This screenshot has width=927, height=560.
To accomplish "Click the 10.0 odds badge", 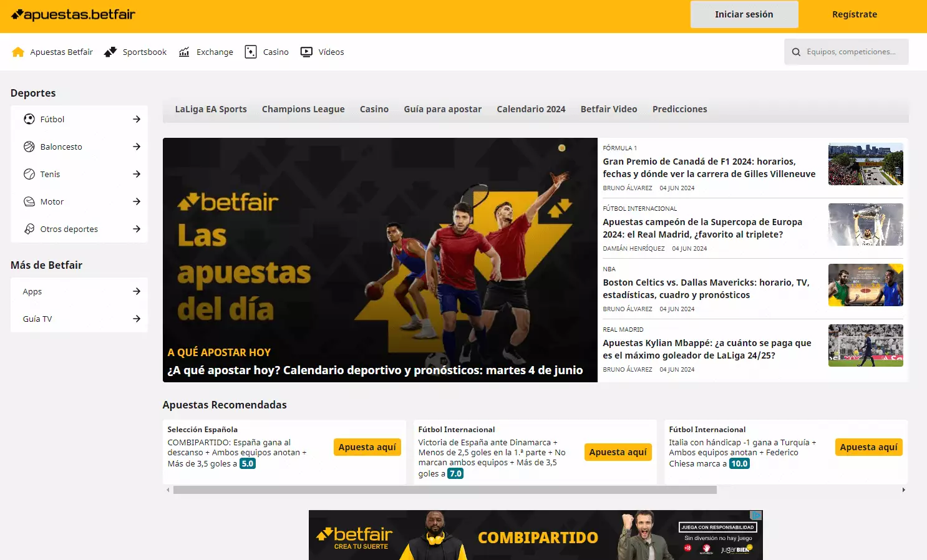I will point(739,463).
